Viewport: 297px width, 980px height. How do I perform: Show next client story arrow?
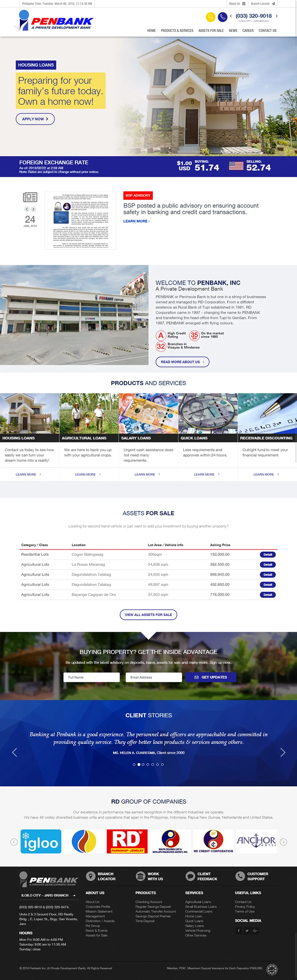[282, 752]
